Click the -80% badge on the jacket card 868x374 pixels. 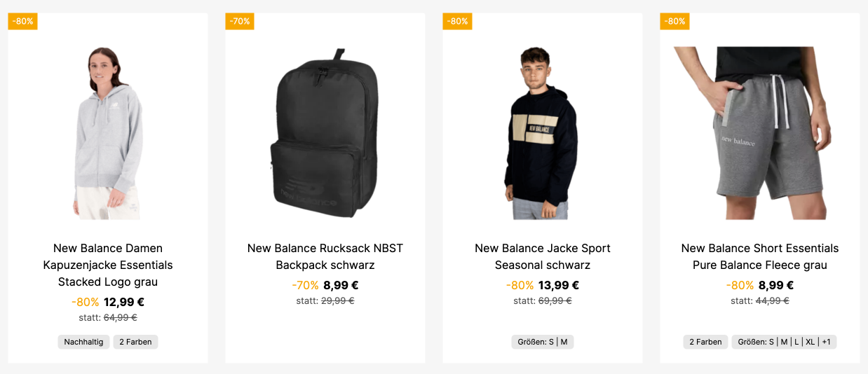point(457,21)
